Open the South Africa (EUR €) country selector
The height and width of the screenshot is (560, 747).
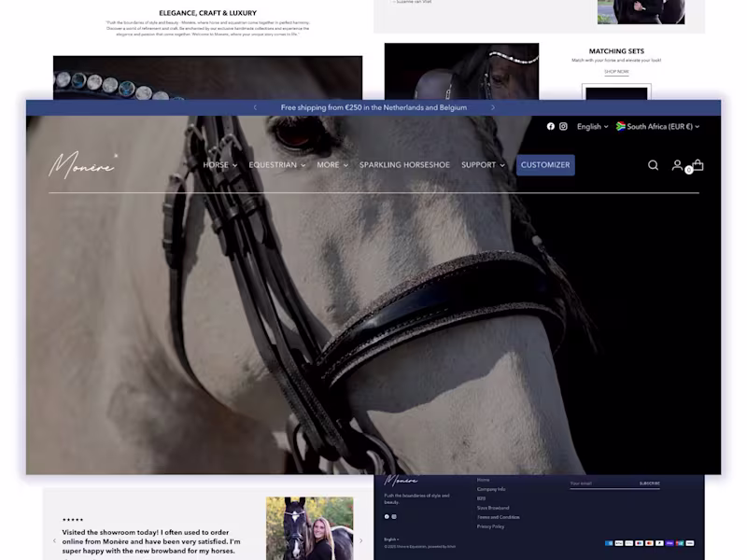click(657, 126)
